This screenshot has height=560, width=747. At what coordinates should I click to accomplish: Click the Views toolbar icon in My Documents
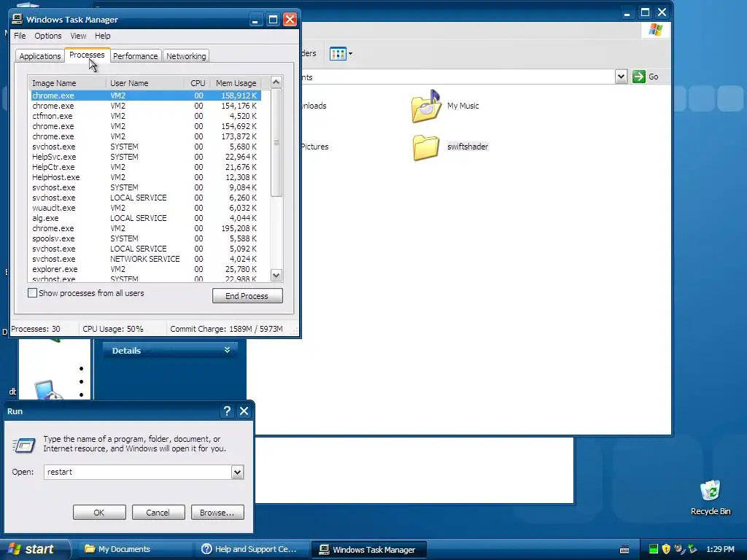coord(338,54)
